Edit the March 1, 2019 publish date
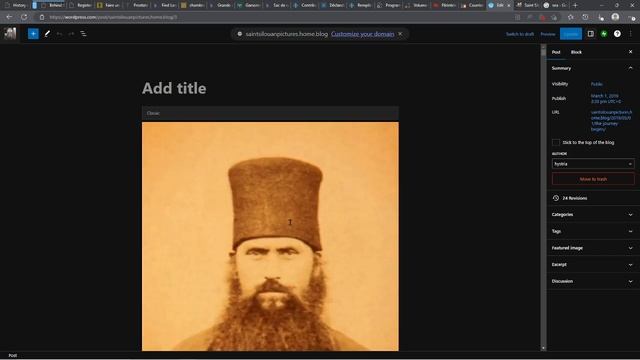The width and height of the screenshot is (640, 360). coord(606,98)
